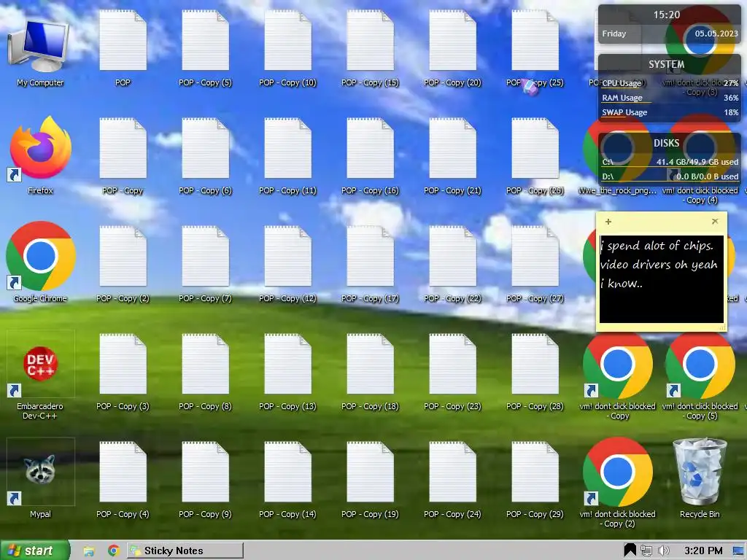Click the black bookmark-shaped tray icon
Screen dimensions: 747x560
click(x=630, y=551)
